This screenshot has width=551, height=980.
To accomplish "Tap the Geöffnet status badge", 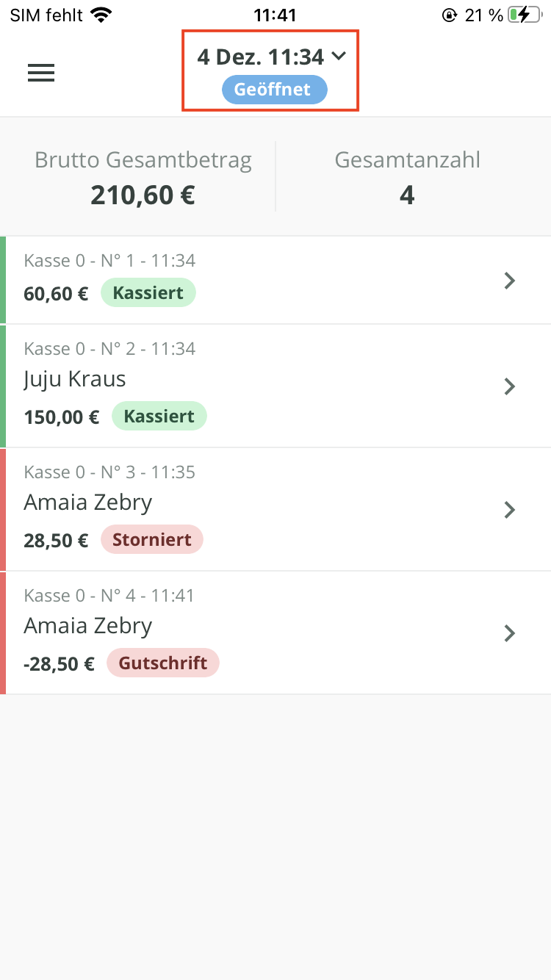I will click(x=274, y=90).
